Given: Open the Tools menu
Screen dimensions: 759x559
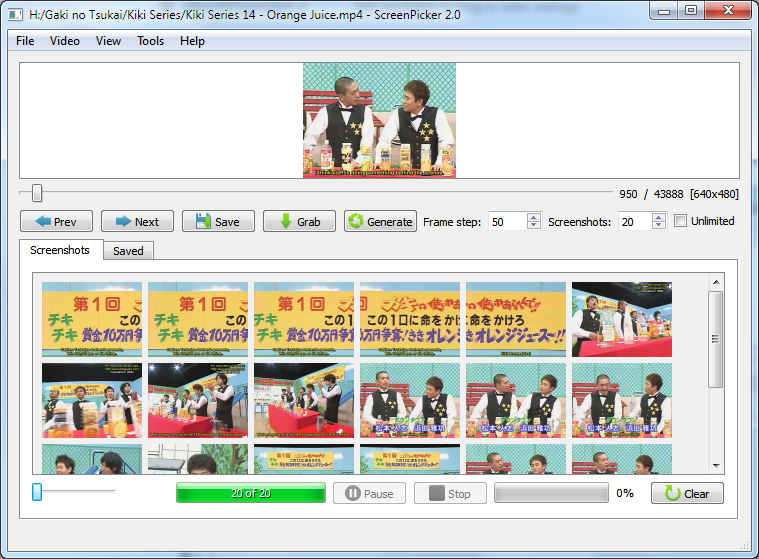Looking at the screenshot, I should [151, 41].
